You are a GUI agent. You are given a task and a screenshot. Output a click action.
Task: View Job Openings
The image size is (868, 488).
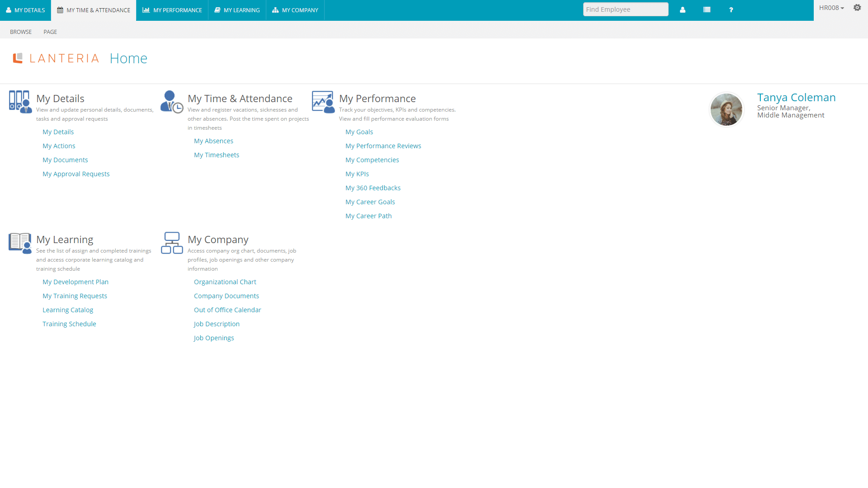point(214,338)
